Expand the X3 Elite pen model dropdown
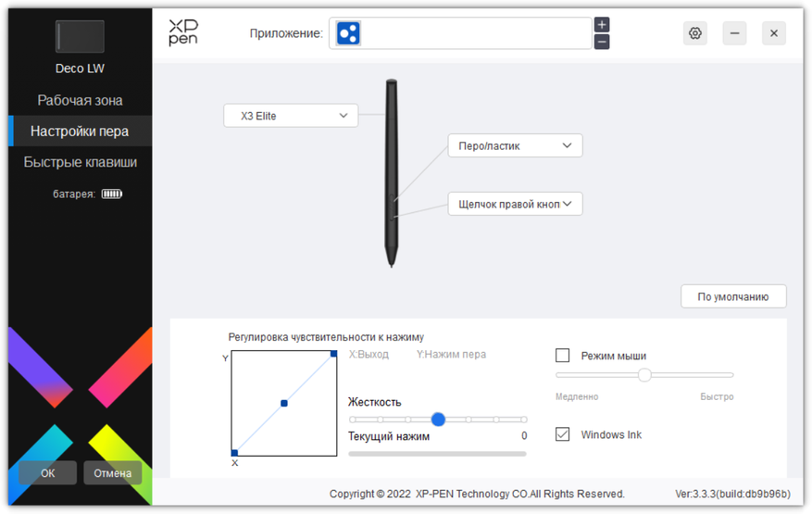This screenshot has height=514, width=812. point(291,116)
